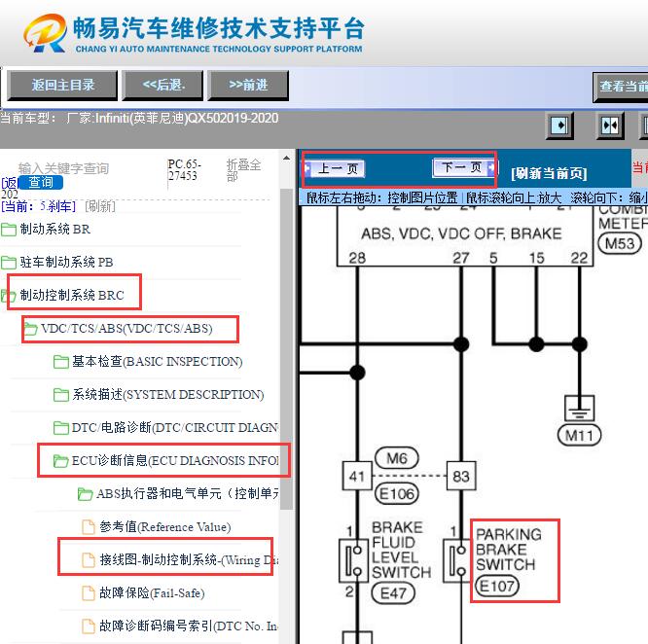Click the 系统描述 folder icon
The width and height of the screenshot is (648, 644).
pyautogui.click(x=61, y=395)
